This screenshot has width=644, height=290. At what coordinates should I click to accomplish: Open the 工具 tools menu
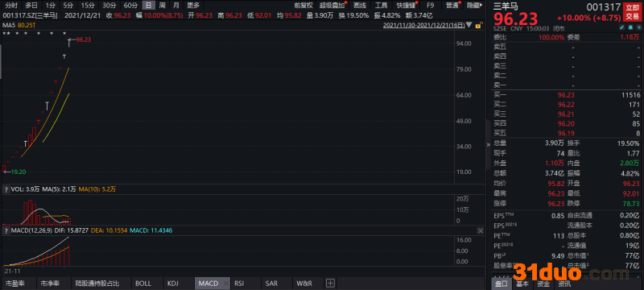click(x=382, y=6)
